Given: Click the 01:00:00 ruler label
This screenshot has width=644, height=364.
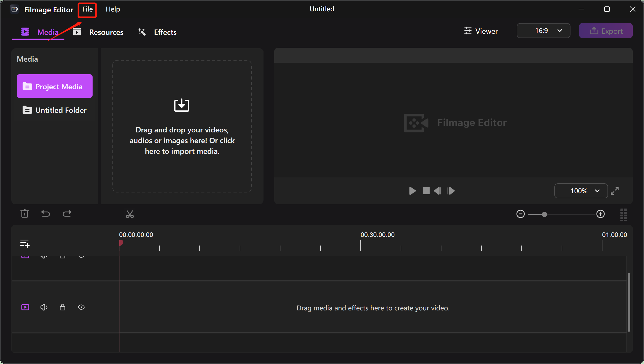Looking at the screenshot, I should [614, 235].
